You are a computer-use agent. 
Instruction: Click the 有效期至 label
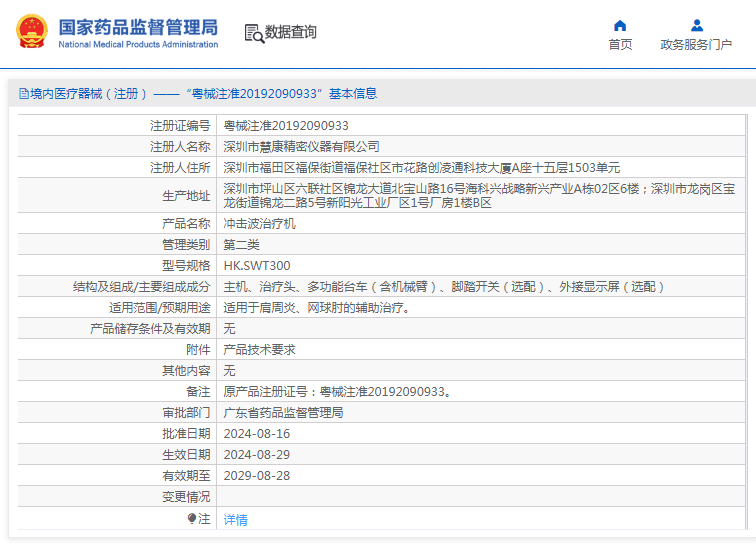(186, 476)
